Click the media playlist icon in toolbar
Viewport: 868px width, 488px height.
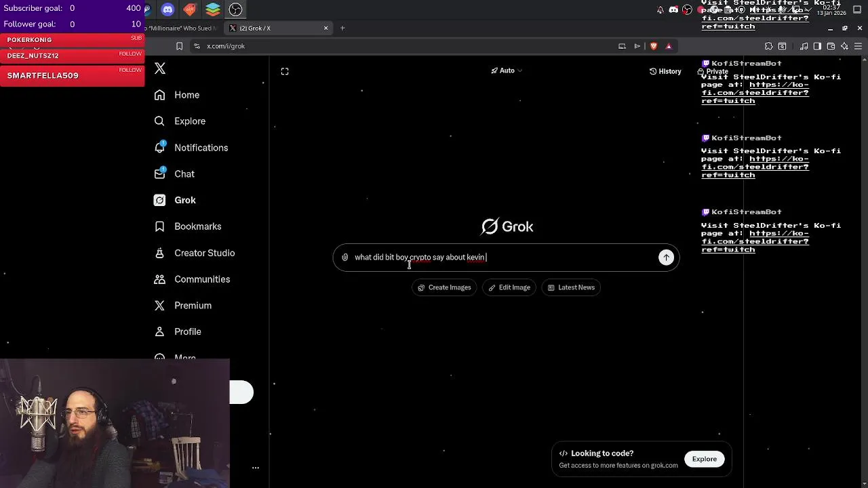coord(804,46)
